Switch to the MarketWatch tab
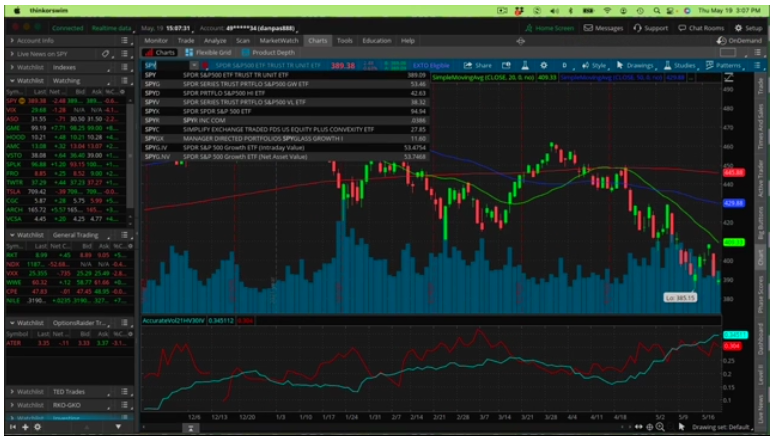The width and height of the screenshot is (778, 439). (x=279, y=41)
